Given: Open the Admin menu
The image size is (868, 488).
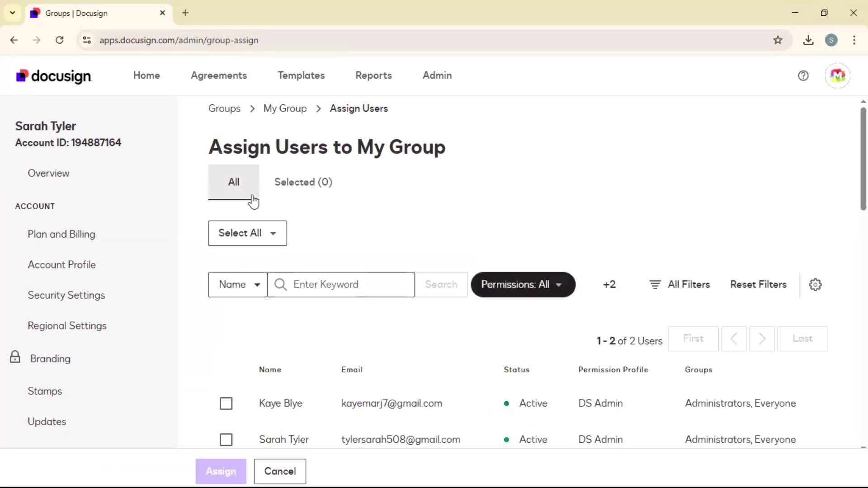Looking at the screenshot, I should [437, 75].
